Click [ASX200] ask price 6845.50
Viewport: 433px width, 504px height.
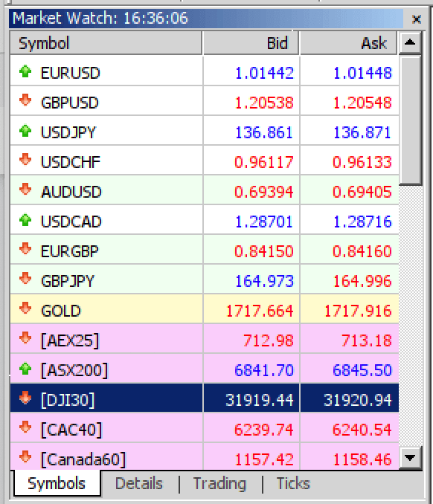point(362,370)
